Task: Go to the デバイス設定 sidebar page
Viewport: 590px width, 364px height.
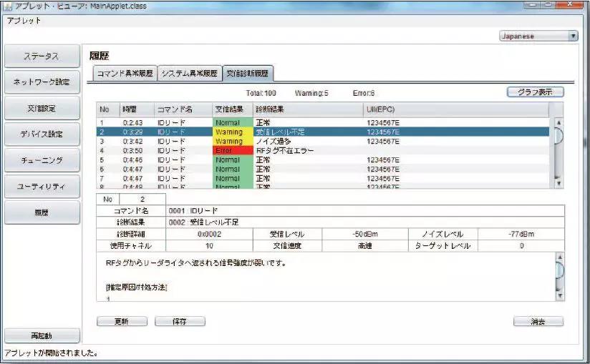Action: point(41,134)
